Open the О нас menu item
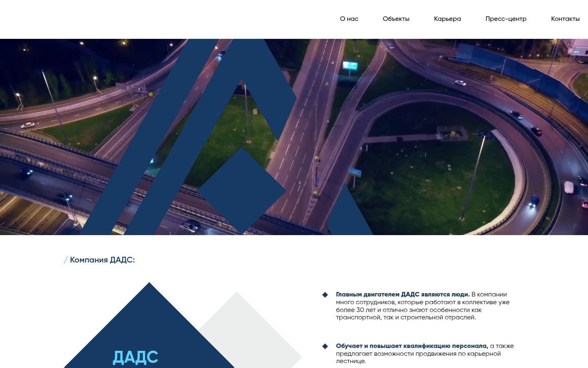The image size is (588, 368). pyautogui.click(x=349, y=19)
